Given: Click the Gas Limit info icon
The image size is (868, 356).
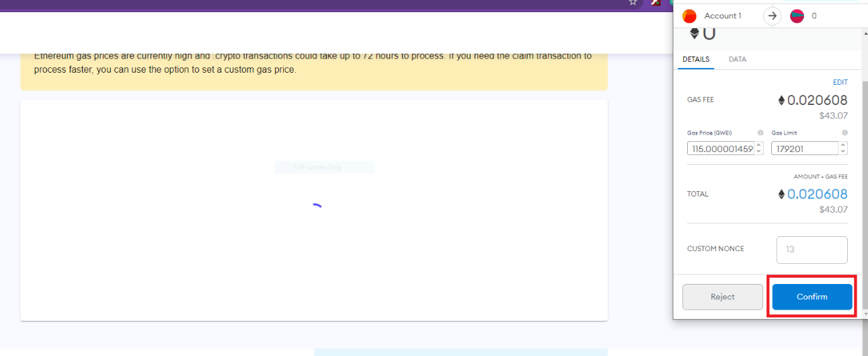Looking at the screenshot, I should [844, 133].
